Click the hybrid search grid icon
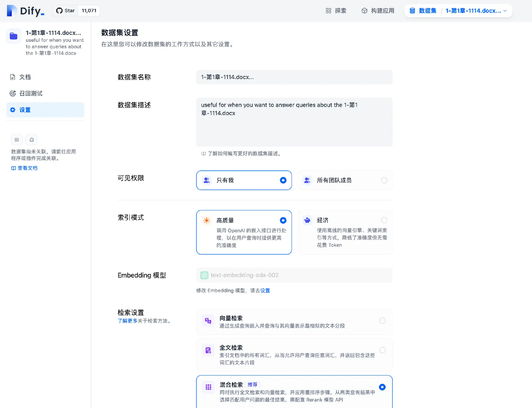Screen dimensions: 532x408 [x=208, y=387]
